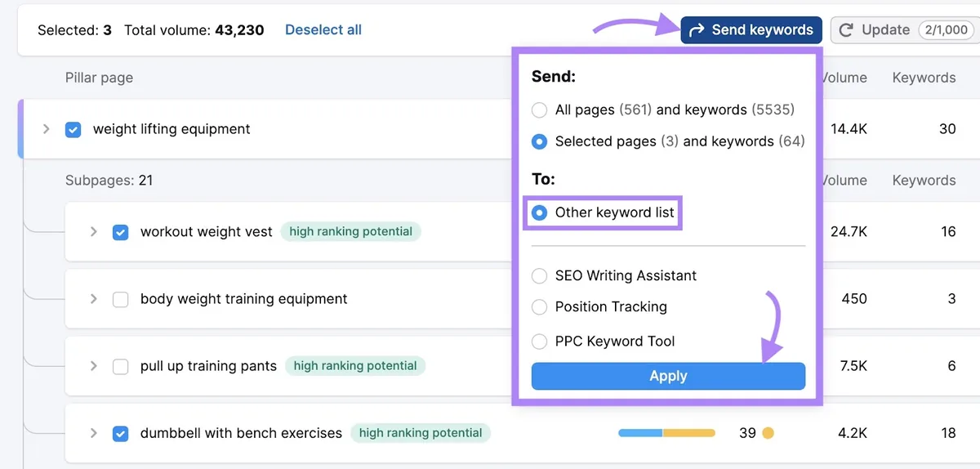Click pull up training pants ranking potential tag
The width and height of the screenshot is (980, 469).
(x=355, y=366)
